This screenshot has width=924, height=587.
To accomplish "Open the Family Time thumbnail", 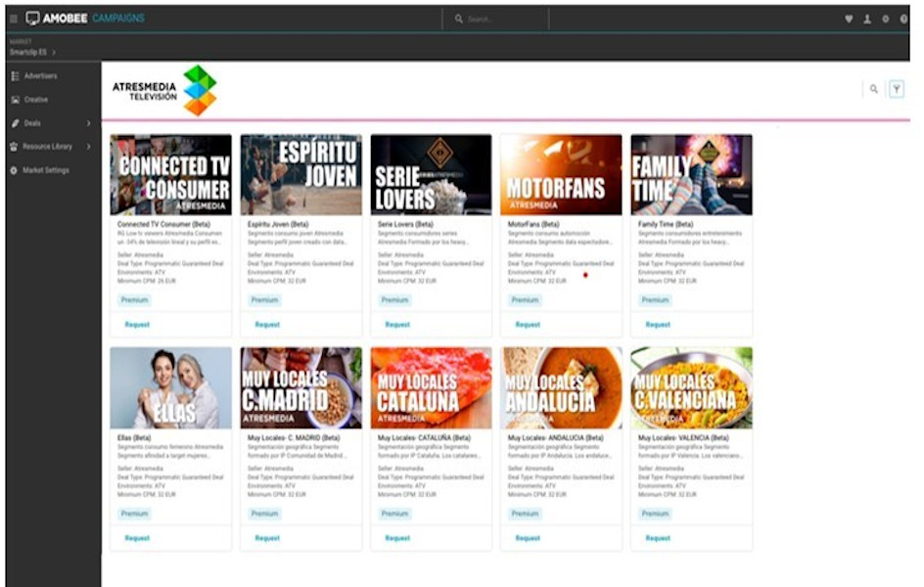I will [x=691, y=174].
